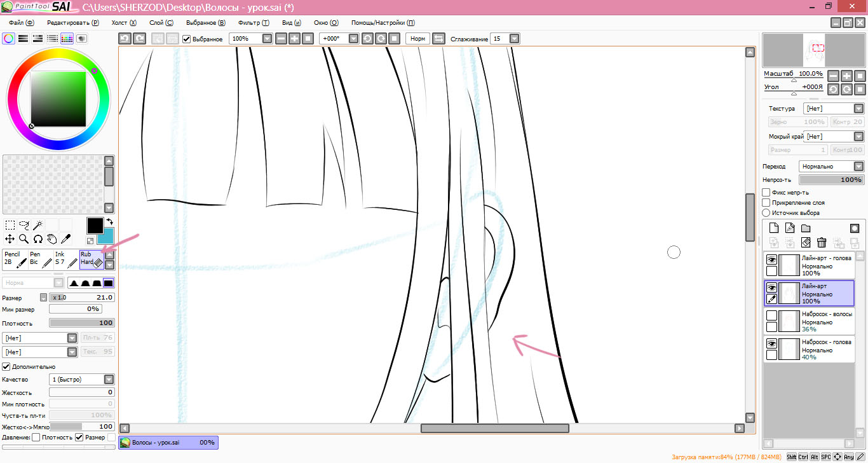Hide the Лайн-арт - голова layer
This screenshot has width=868, height=463.
coord(771,259)
